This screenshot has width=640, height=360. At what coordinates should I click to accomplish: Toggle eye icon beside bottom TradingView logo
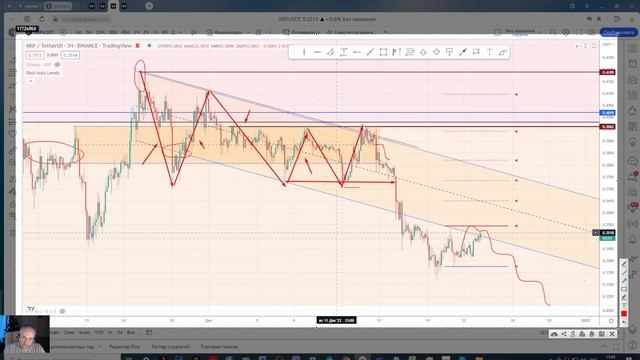(x=62, y=311)
